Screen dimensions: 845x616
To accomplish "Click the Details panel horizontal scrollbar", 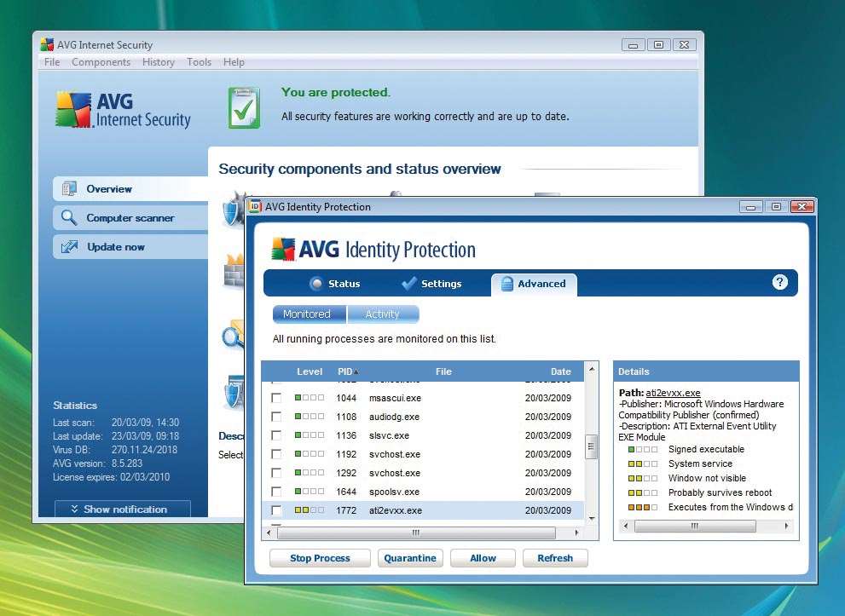I will 695,526.
